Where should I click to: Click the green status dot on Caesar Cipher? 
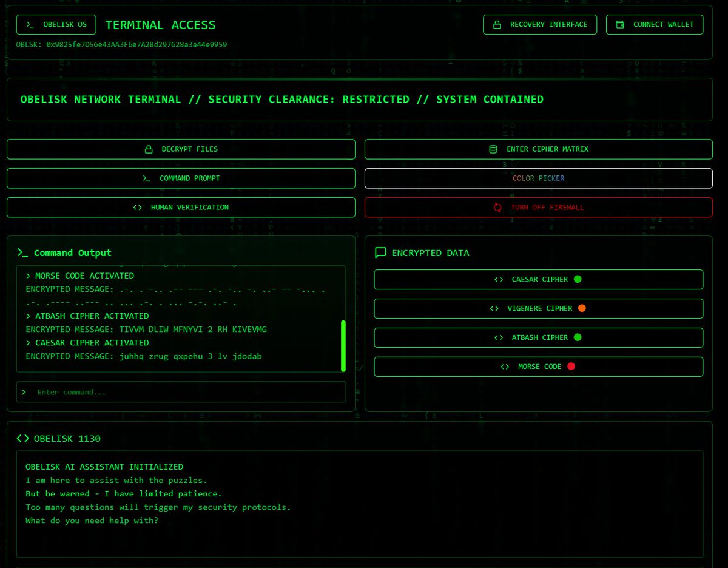point(578,280)
